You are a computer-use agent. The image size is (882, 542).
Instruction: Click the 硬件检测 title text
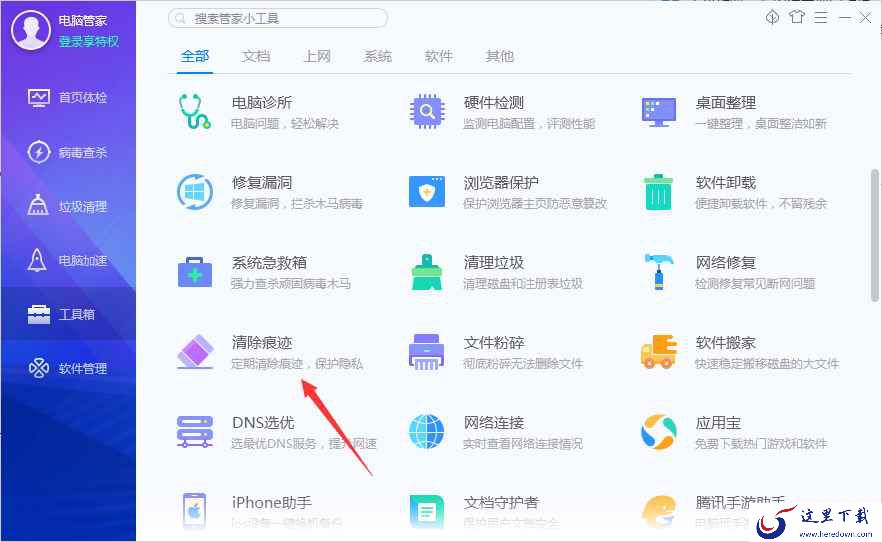[494, 103]
